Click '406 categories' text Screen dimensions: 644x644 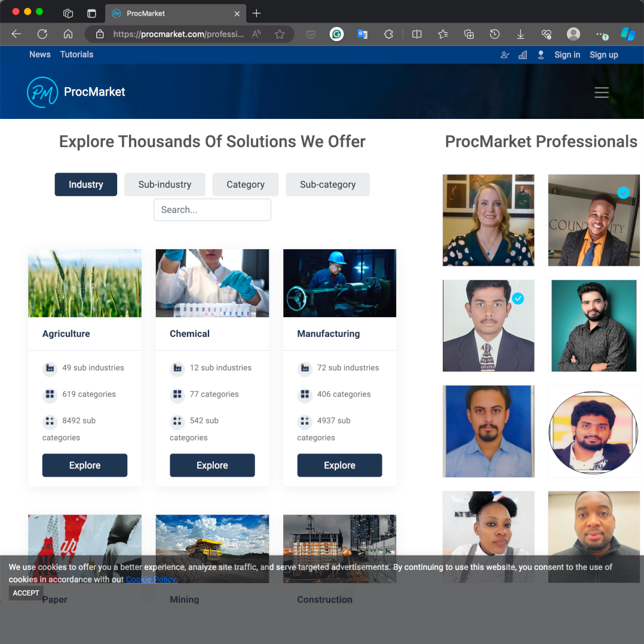tap(344, 394)
